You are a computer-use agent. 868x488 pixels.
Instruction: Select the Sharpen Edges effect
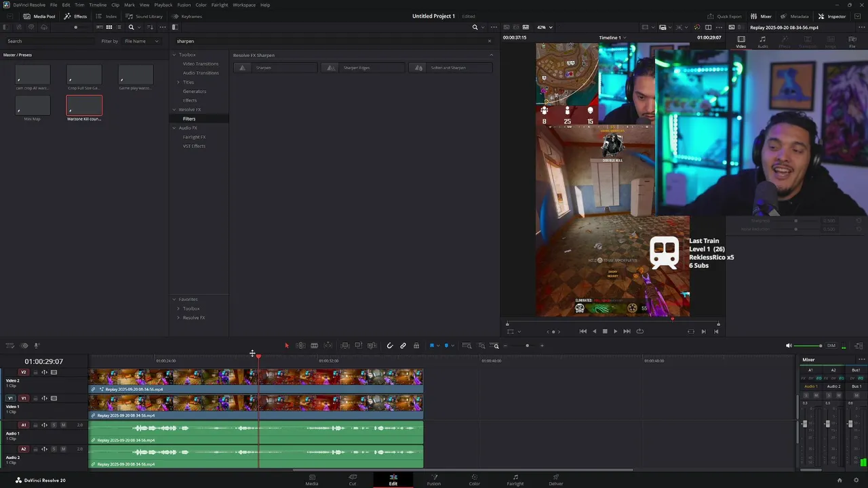(x=363, y=68)
